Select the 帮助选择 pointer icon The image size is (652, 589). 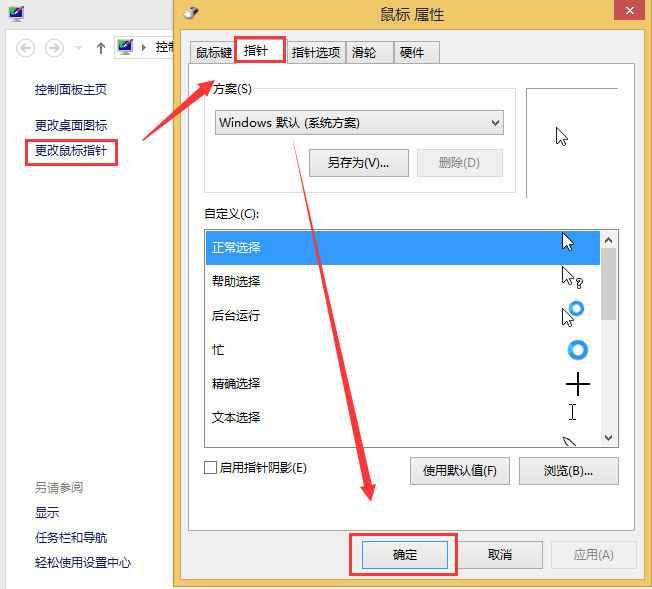(572, 278)
